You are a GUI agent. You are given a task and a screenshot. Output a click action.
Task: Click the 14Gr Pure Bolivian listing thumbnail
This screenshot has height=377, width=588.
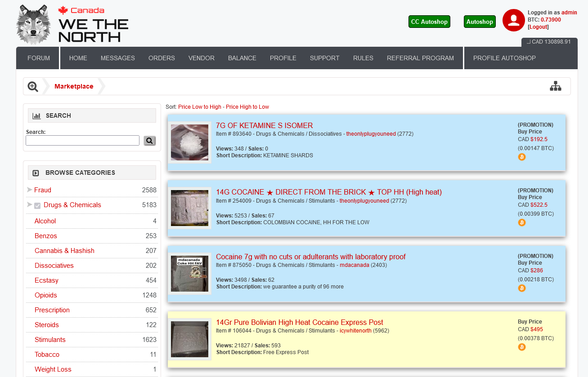[x=189, y=339]
